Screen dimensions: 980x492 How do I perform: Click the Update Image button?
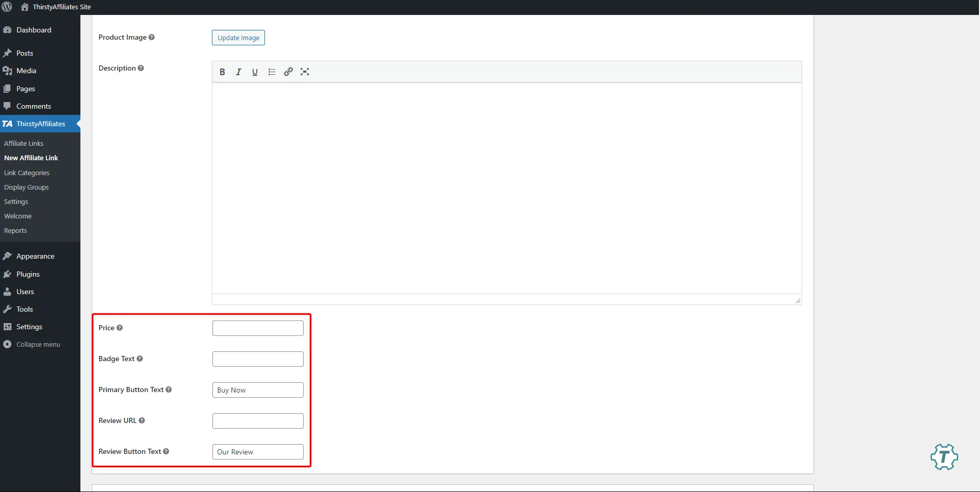pos(238,38)
